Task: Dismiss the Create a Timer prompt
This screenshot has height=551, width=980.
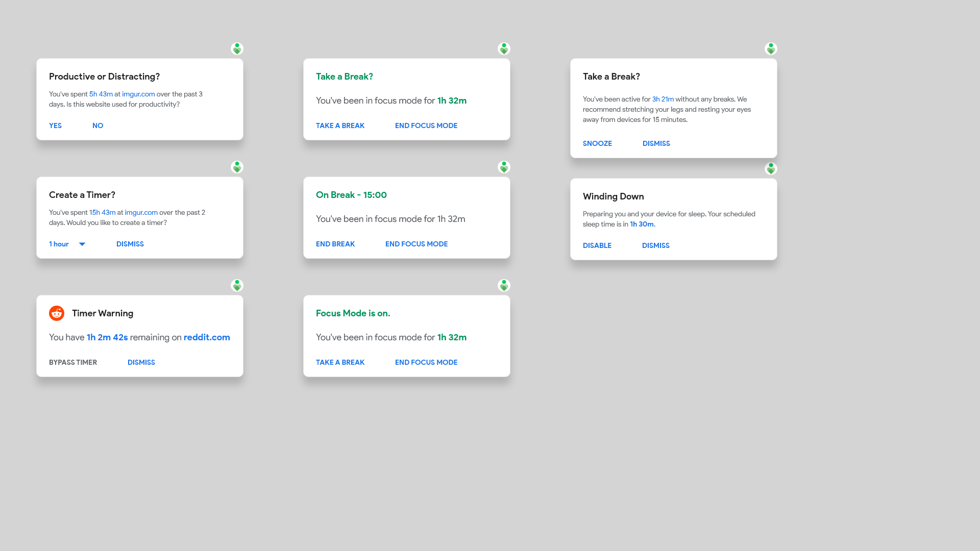Action: pyautogui.click(x=130, y=244)
